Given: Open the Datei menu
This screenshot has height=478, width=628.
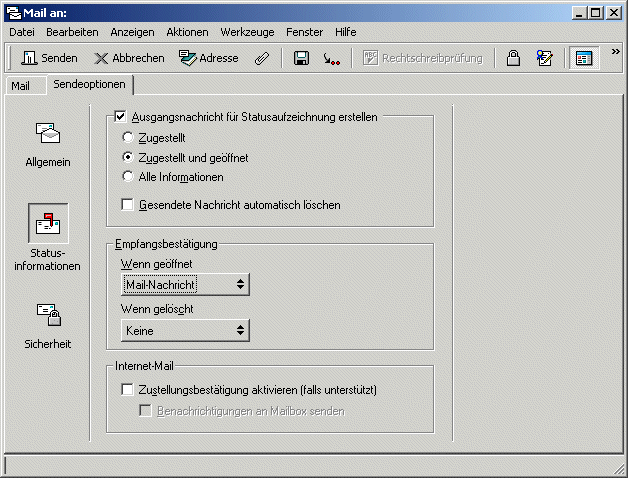Looking at the screenshot, I should click(22, 32).
